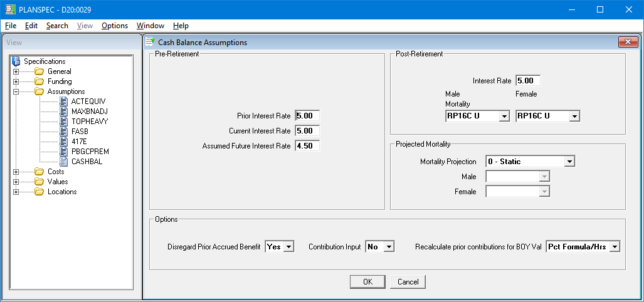Open the Female Mortality table dropdown
Viewport: 644px width, 302px height.
click(574, 116)
